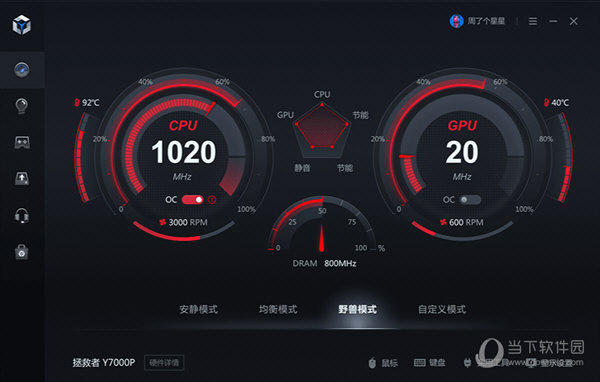Screen dimensions: 600x382
Task: Open the game controller icon in sidebar
Action: coord(22,142)
